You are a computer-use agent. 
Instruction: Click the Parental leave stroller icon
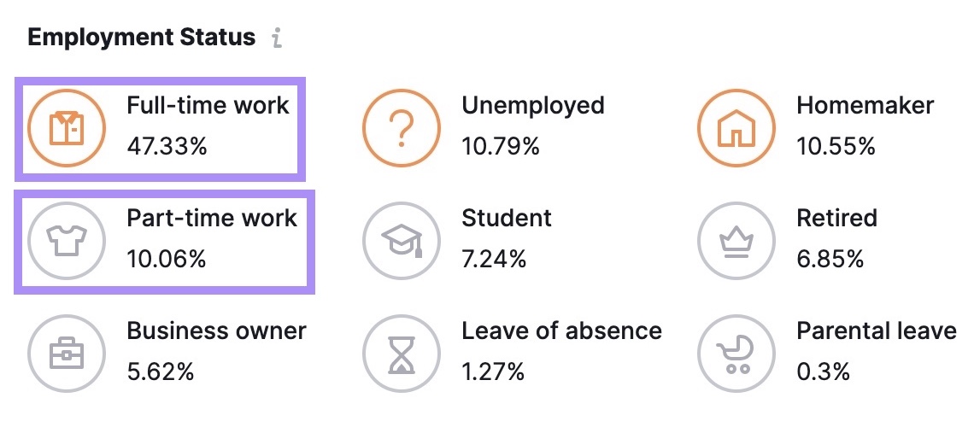click(736, 353)
